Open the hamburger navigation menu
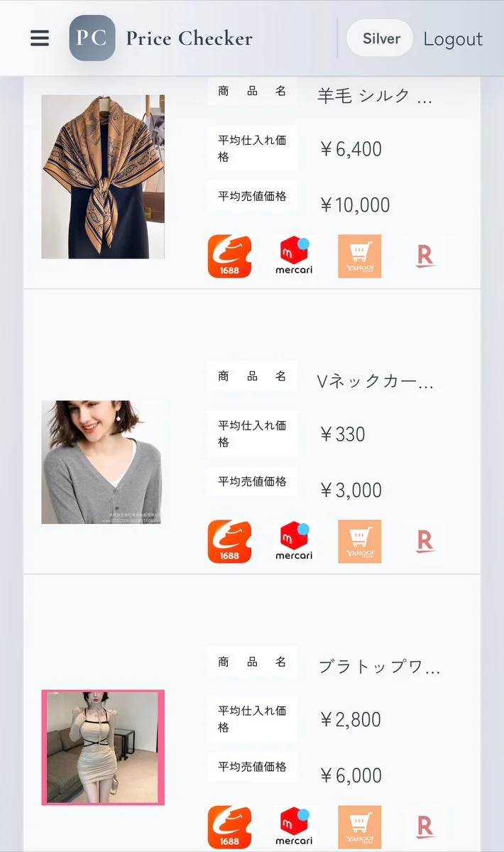 point(39,38)
